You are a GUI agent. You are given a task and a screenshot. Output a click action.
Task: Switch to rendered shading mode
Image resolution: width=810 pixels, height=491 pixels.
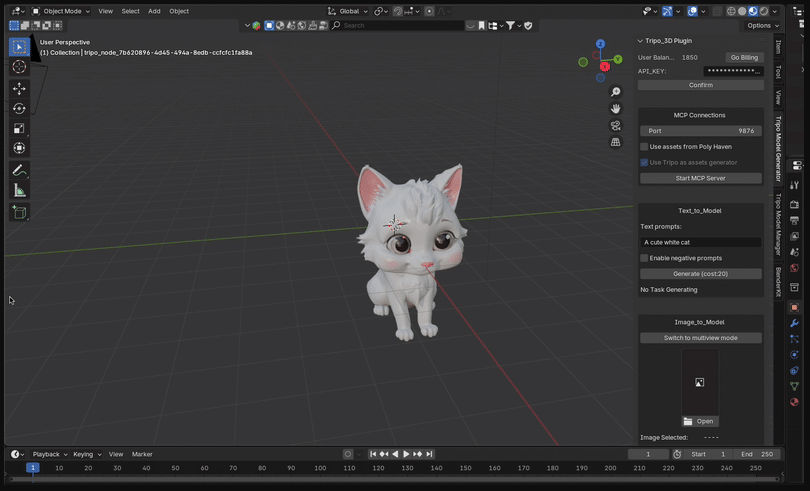pos(764,11)
